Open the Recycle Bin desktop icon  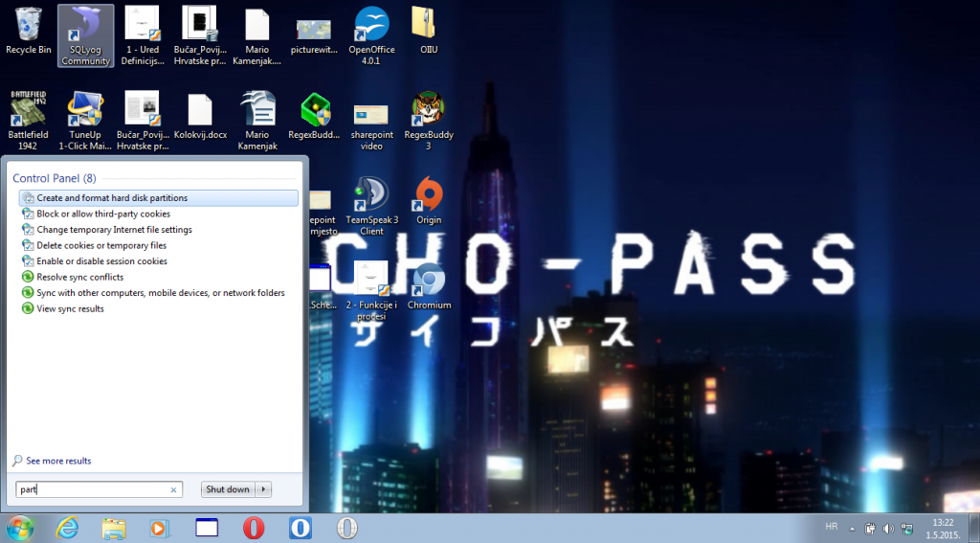coord(28,32)
